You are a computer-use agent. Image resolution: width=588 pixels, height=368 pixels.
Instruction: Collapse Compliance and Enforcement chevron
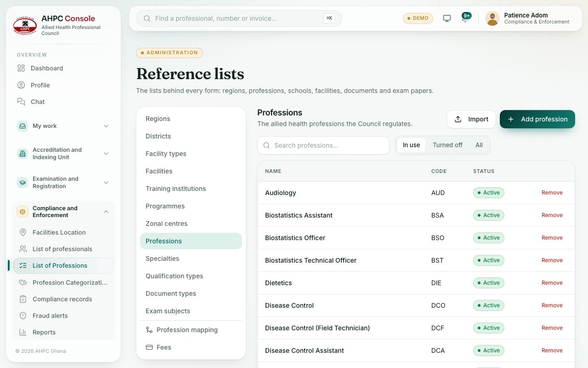[x=106, y=212]
